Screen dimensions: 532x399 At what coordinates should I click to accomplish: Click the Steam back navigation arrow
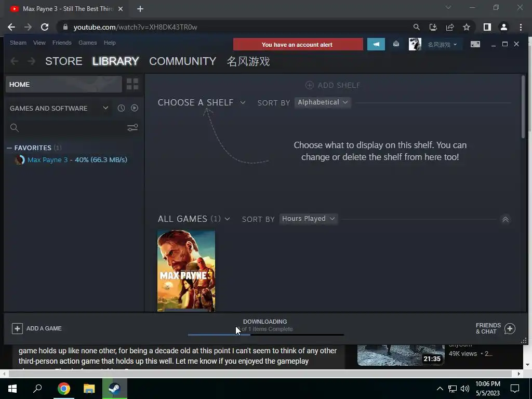(x=14, y=61)
